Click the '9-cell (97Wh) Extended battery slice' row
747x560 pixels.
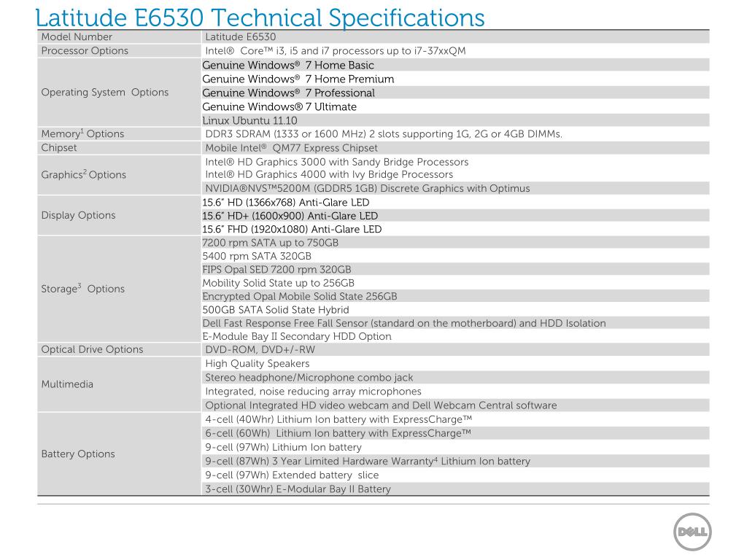click(x=455, y=475)
